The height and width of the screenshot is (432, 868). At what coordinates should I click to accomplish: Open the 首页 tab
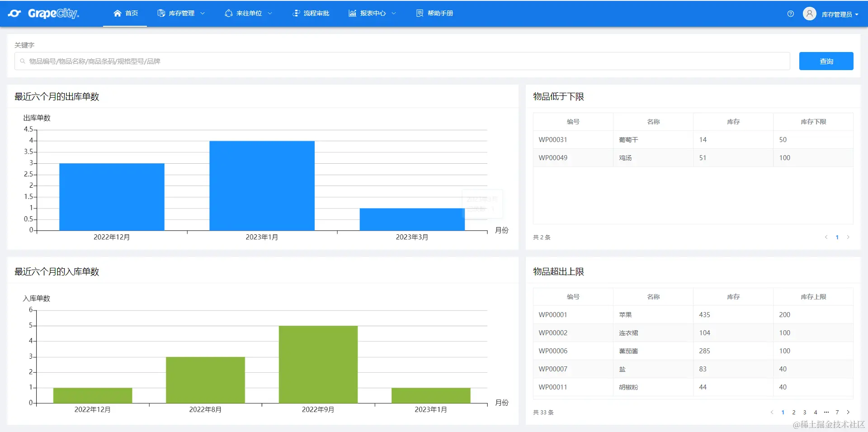point(125,13)
